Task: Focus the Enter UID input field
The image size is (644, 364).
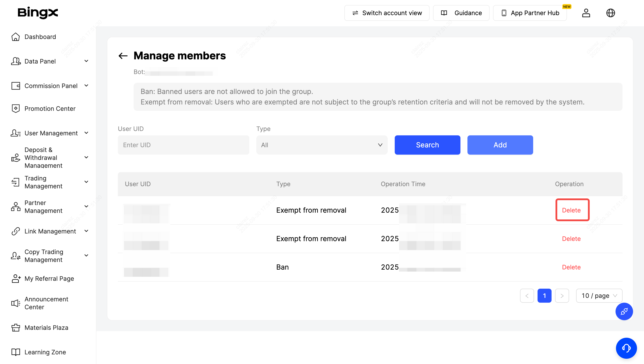Action: click(183, 145)
